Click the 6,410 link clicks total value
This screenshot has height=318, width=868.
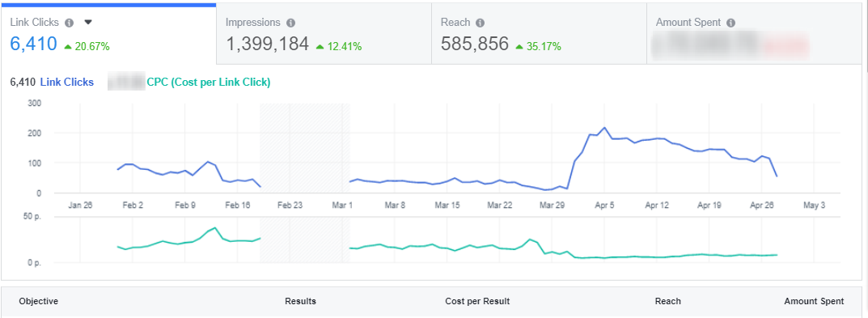click(34, 45)
